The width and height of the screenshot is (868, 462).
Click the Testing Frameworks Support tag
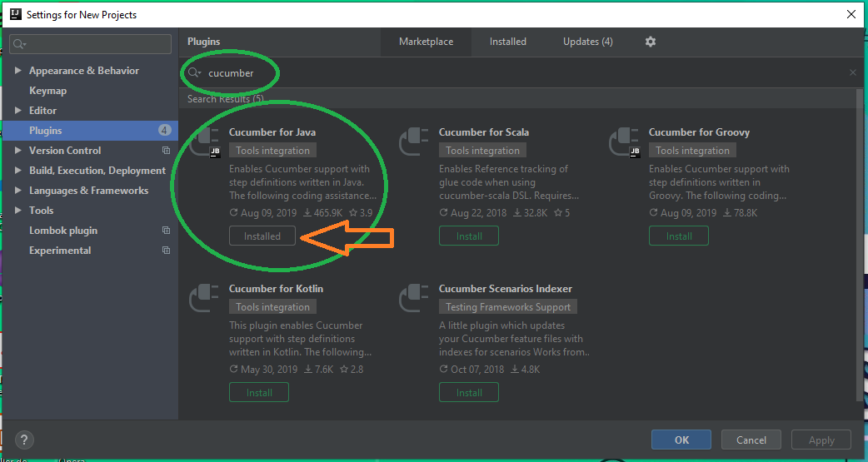tap(508, 307)
